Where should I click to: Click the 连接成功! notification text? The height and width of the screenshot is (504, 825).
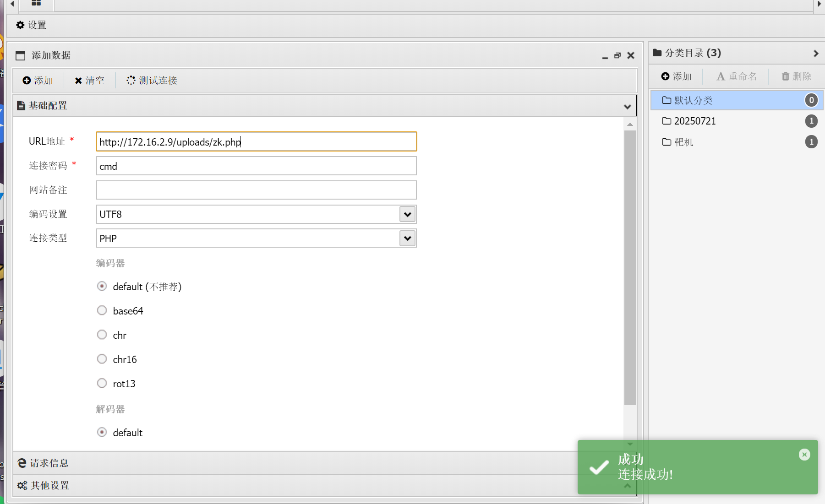pyautogui.click(x=645, y=475)
